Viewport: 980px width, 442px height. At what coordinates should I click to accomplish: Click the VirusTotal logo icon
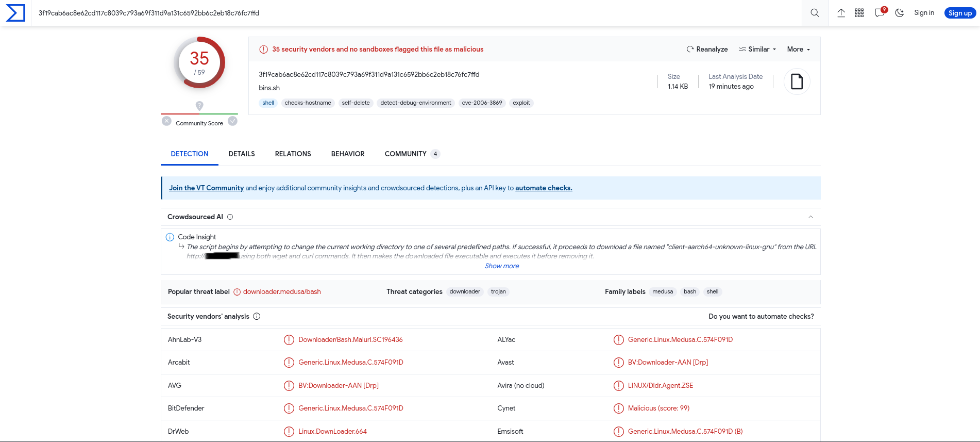15,13
